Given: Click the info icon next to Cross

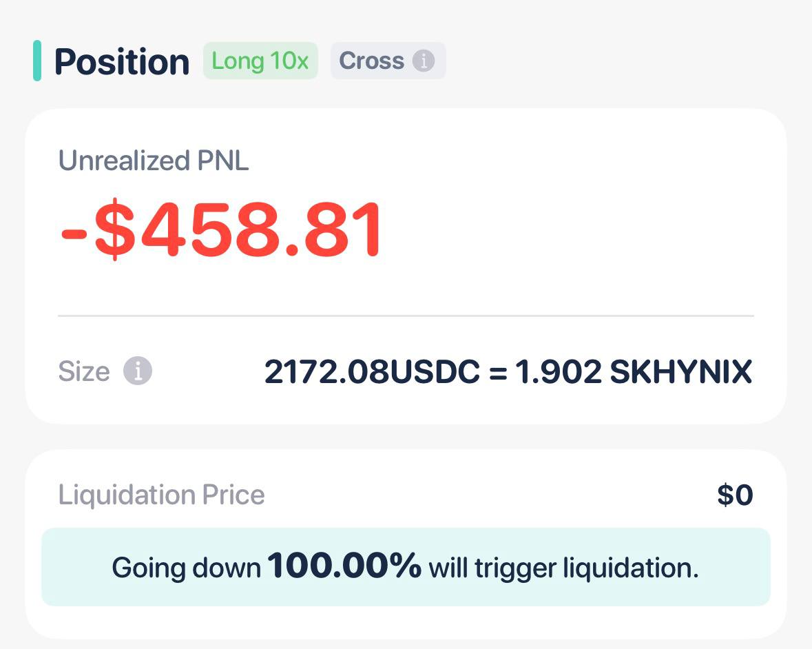Looking at the screenshot, I should click(x=423, y=61).
